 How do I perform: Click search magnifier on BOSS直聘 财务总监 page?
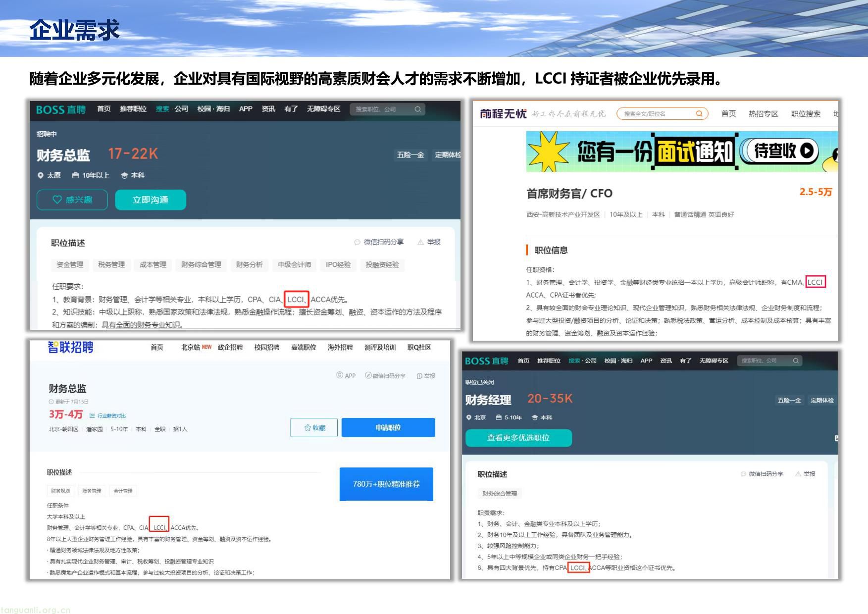418,109
